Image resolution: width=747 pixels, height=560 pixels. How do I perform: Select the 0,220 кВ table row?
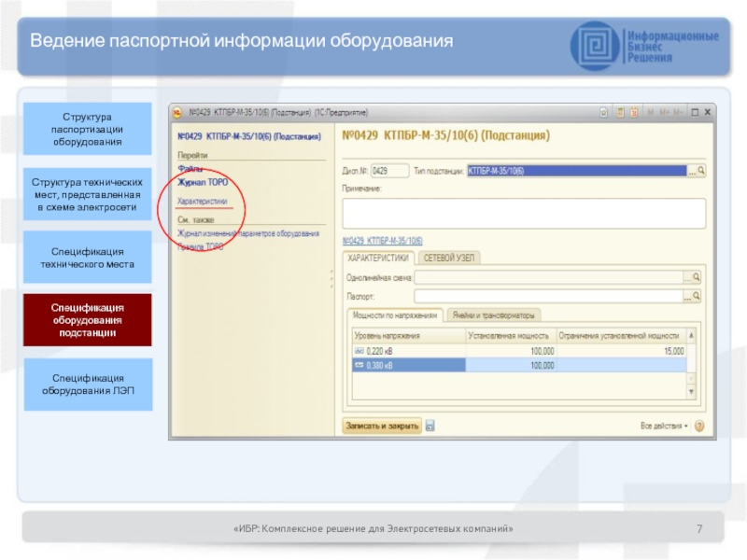406,351
